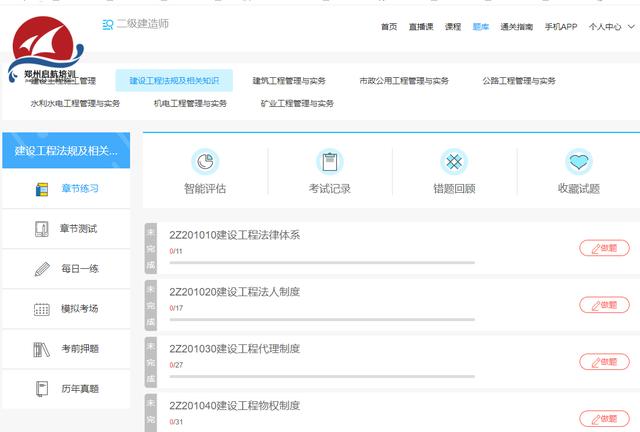Select the 考前押题 books icon

click(x=42, y=349)
